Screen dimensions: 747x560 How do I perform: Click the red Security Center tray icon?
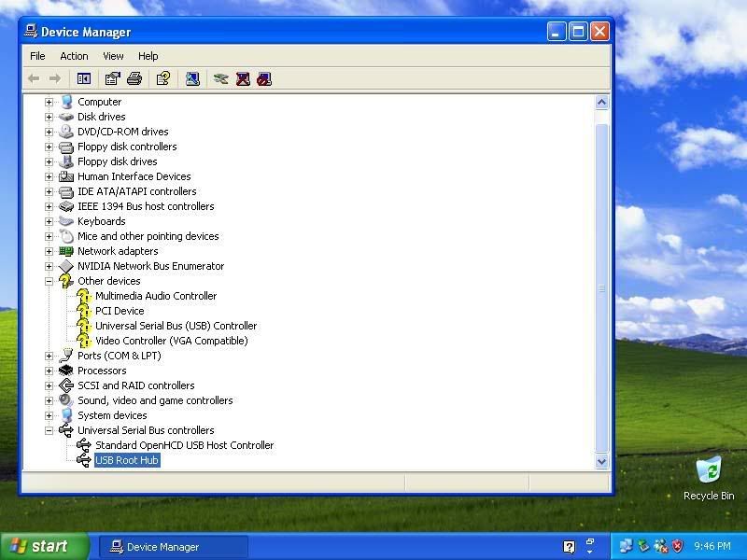coord(678,546)
